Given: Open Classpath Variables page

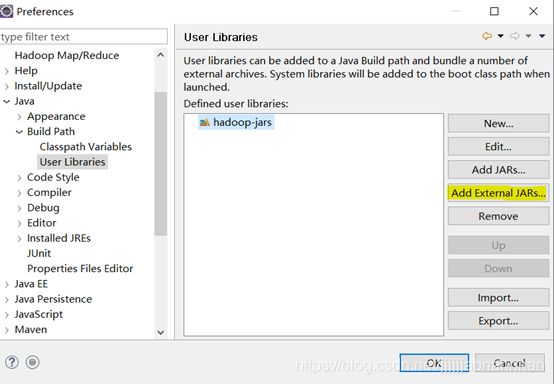Looking at the screenshot, I should (x=86, y=147).
